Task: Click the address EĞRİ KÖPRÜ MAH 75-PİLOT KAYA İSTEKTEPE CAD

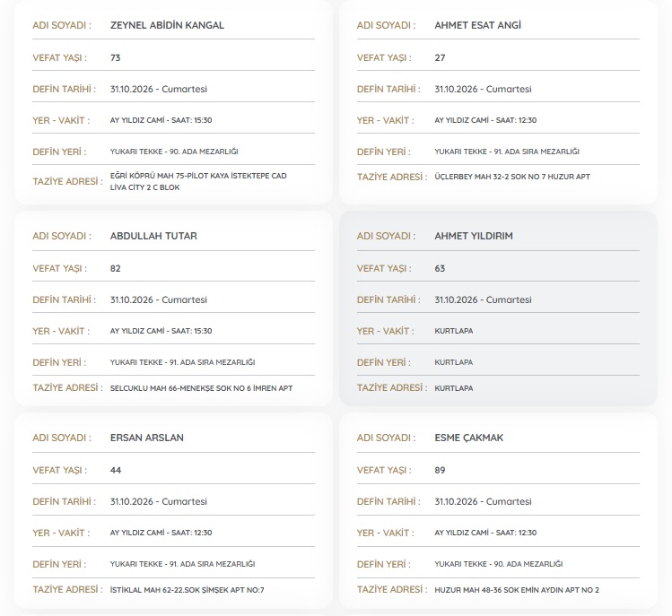Action: pyautogui.click(x=198, y=176)
